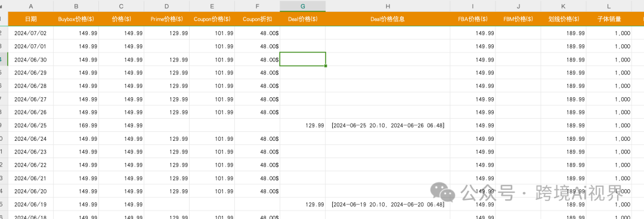
Task: Select date cell 2024/06/26
Action: tap(30, 112)
